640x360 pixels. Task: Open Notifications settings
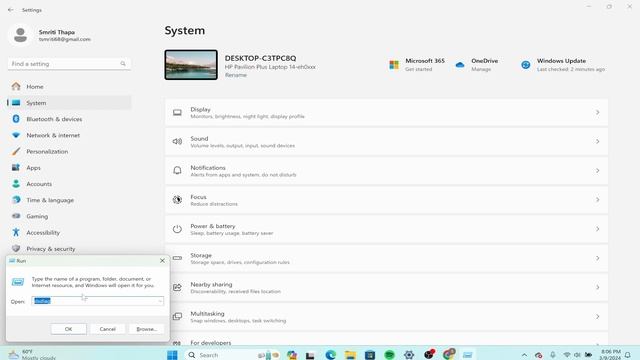387,171
